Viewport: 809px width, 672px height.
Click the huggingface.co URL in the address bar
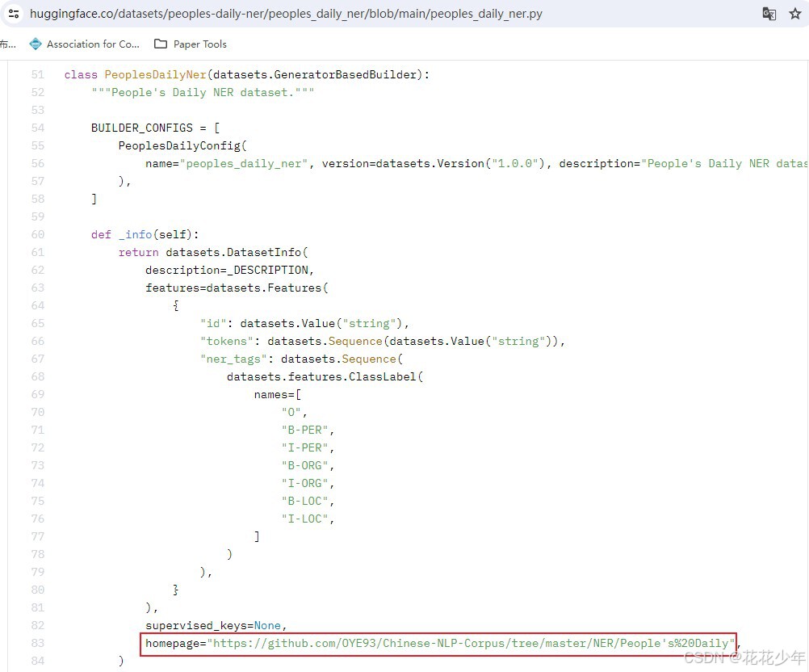pos(286,14)
